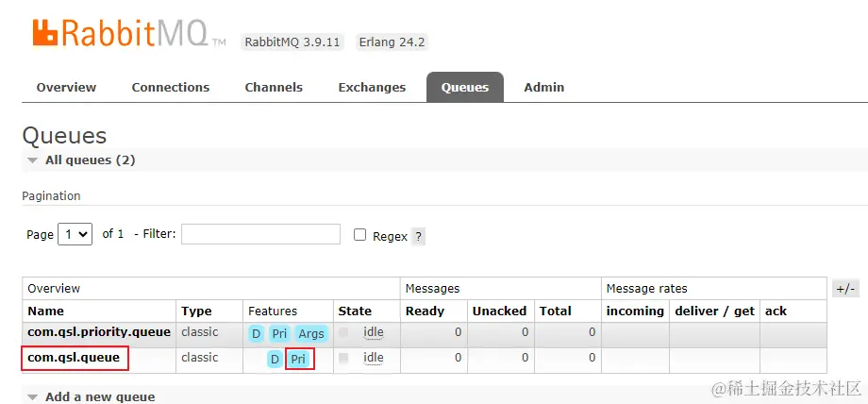Sort by the Type column header
Screen dimensions: 868x404
tap(196, 311)
